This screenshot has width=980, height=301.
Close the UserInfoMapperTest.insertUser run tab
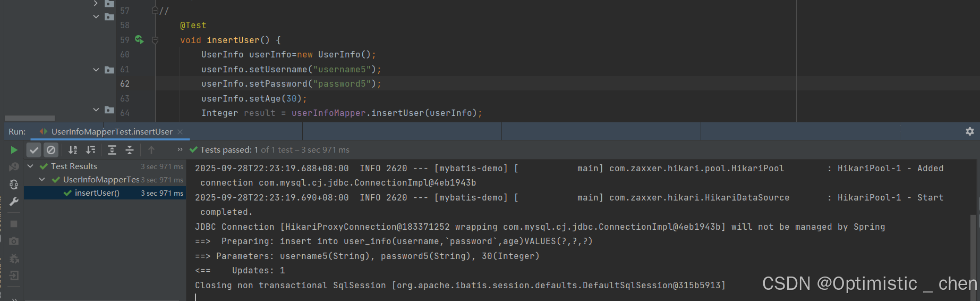[180, 131]
